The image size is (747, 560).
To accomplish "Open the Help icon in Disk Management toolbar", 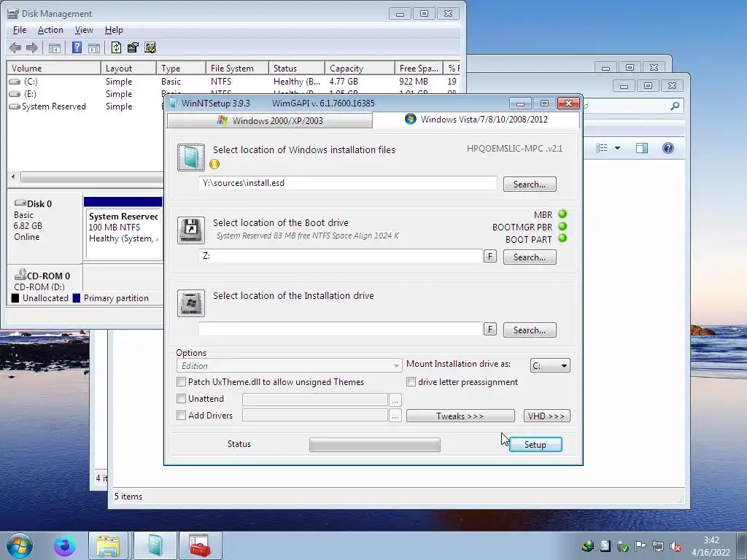I will click(77, 47).
